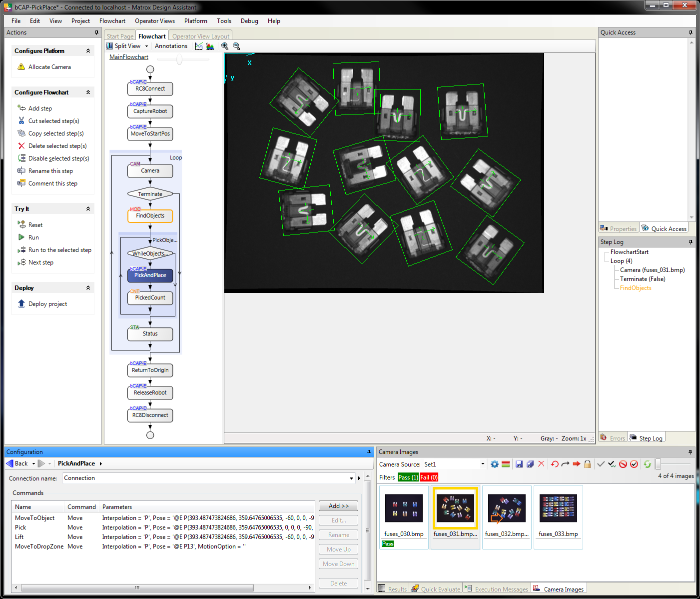Open the Flowchart menu

[x=112, y=21]
